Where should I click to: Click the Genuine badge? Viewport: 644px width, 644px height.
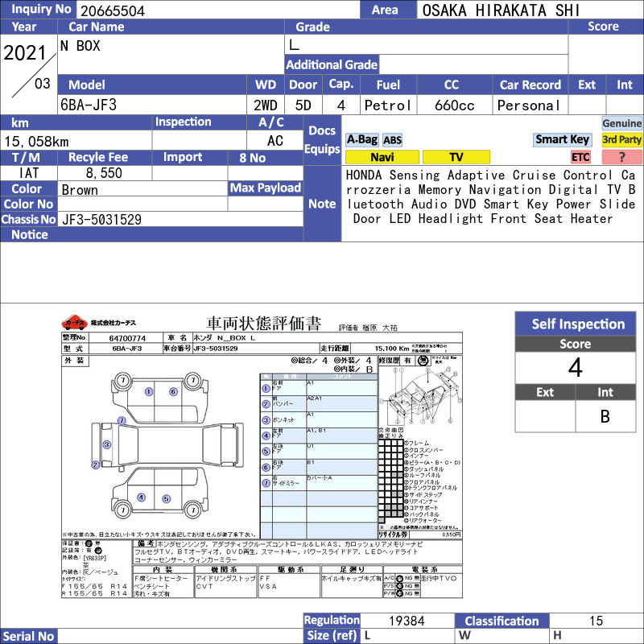click(621, 123)
